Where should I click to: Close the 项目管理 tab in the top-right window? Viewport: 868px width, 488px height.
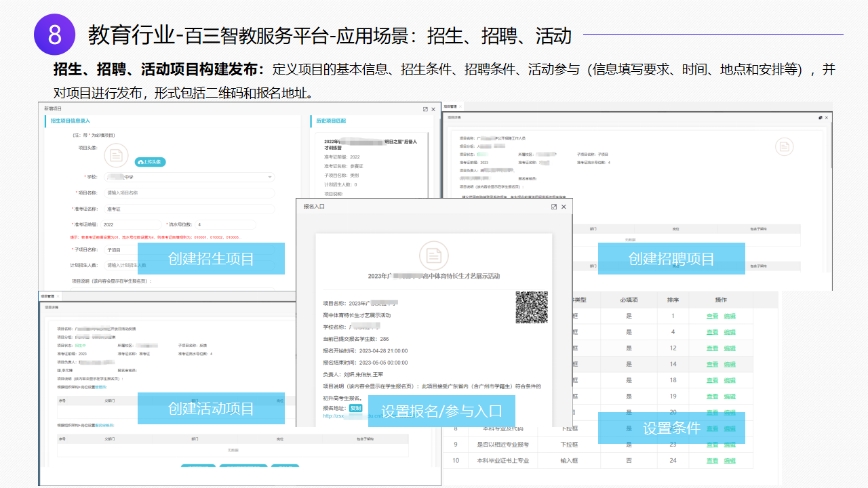pyautogui.click(x=460, y=106)
